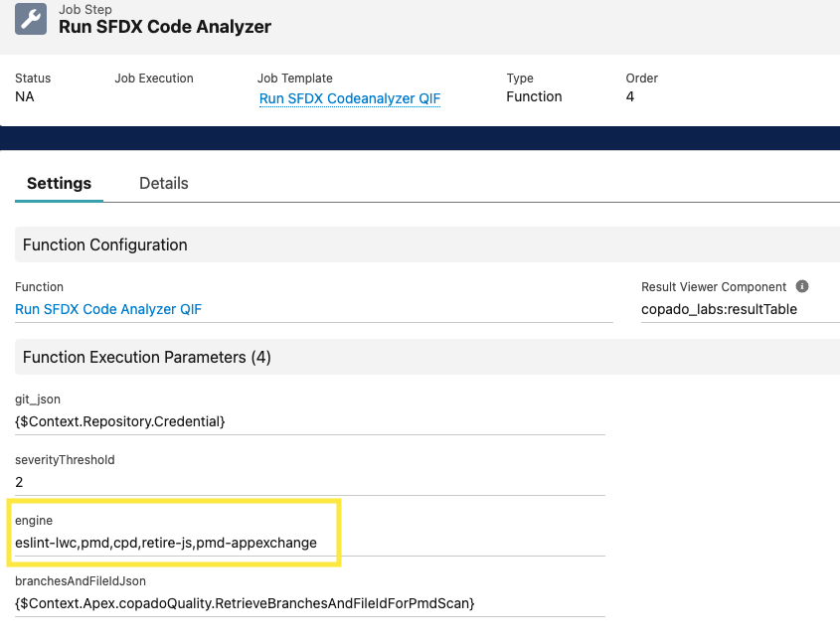
Task: Click the branchesAndFileIdJson label
Action: [x=81, y=581]
